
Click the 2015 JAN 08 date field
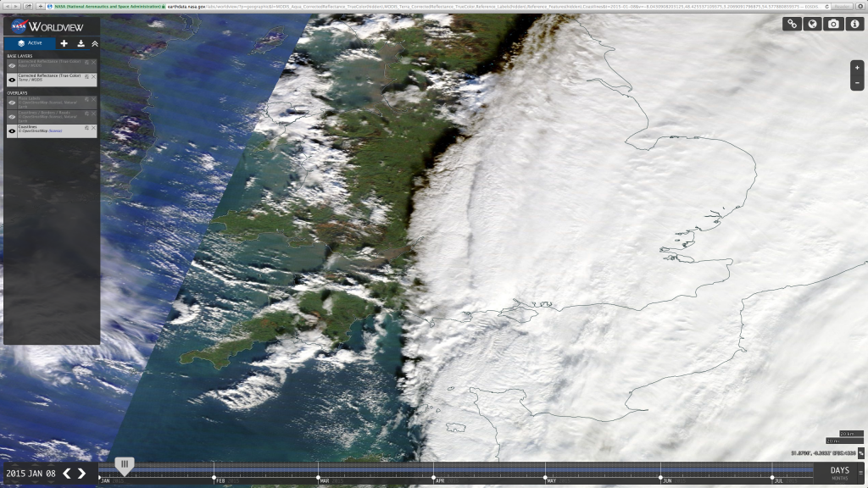[31, 474]
